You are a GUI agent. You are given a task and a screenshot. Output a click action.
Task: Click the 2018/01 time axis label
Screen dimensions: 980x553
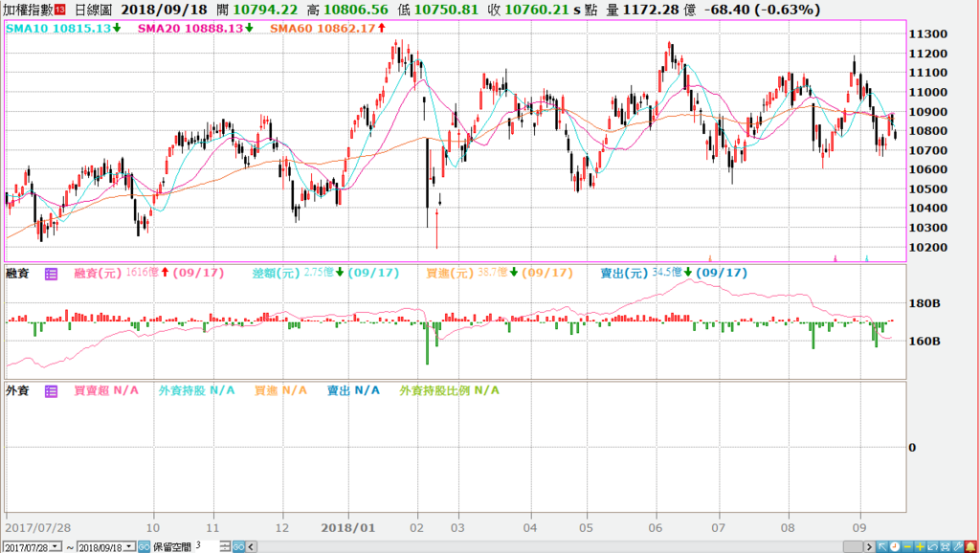pos(348,527)
